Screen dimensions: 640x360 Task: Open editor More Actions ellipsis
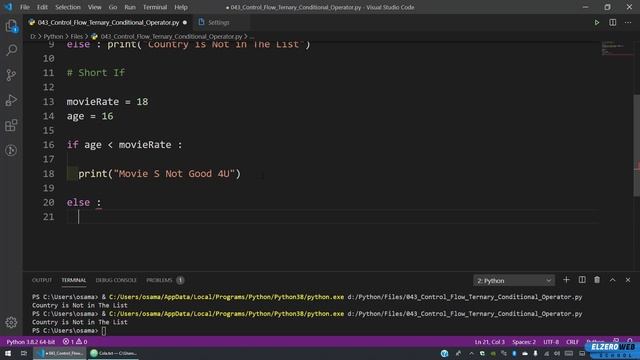tap(628, 22)
